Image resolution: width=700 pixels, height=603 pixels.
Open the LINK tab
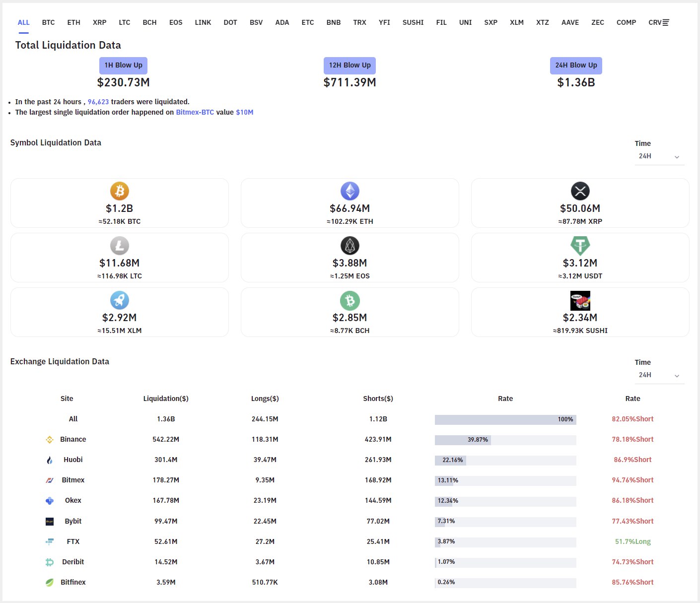tap(203, 22)
